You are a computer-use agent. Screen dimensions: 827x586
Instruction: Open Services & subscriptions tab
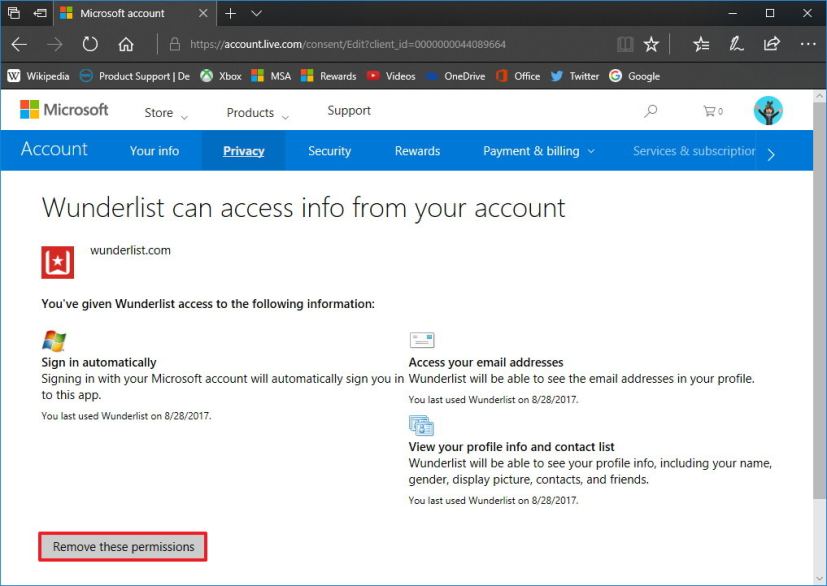[x=694, y=151]
